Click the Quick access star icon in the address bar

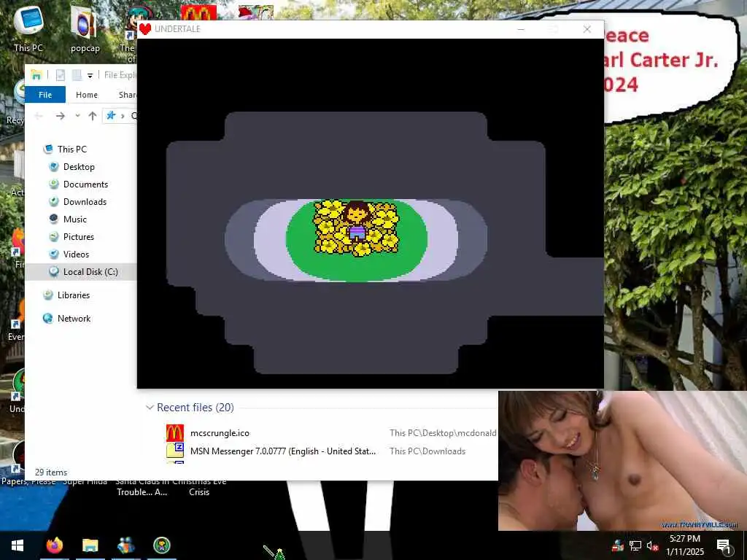click(x=111, y=116)
